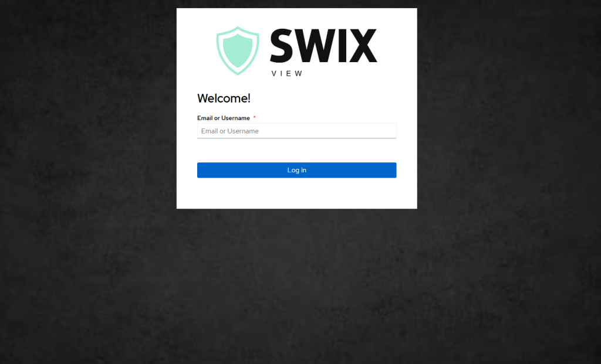The height and width of the screenshot is (364, 601).
Task: Click the empty space between the field and the Log in button
Action: (x=296, y=151)
